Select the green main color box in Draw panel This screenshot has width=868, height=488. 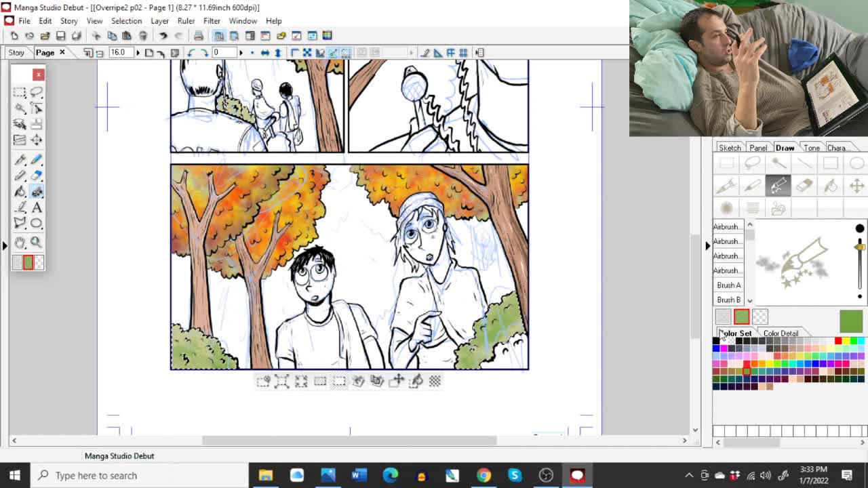point(741,317)
